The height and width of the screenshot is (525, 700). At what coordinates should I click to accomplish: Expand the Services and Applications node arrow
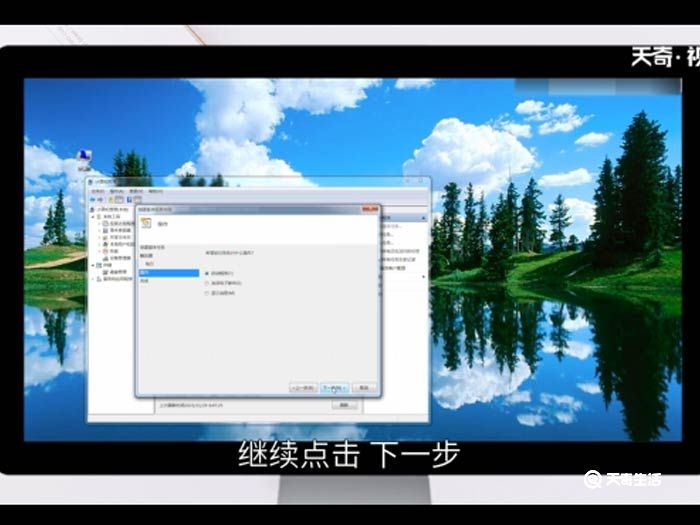[x=94, y=279]
